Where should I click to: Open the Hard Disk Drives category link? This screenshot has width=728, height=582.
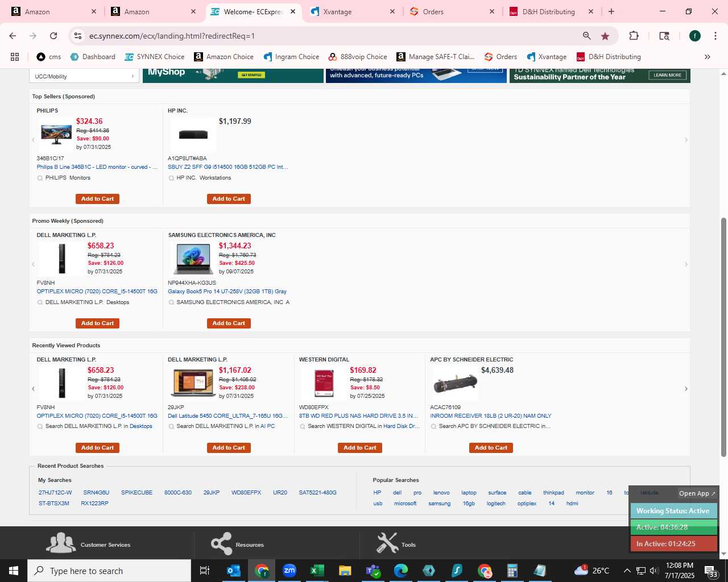click(402, 426)
